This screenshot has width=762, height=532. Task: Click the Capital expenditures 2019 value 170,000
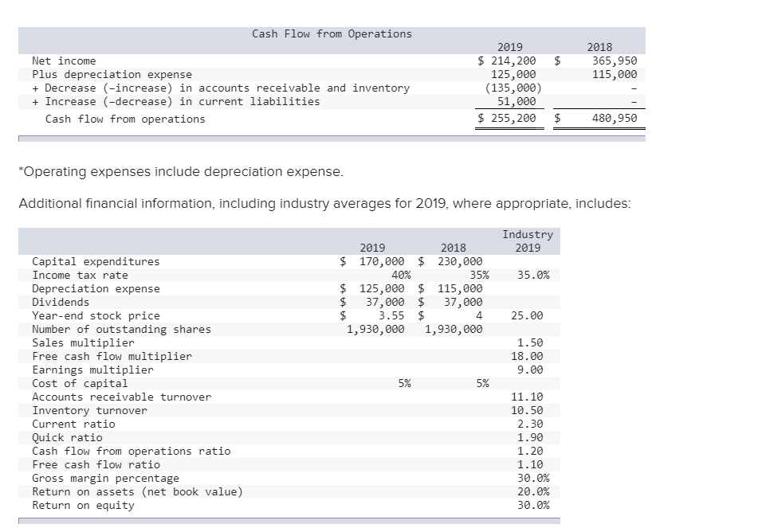(382, 262)
